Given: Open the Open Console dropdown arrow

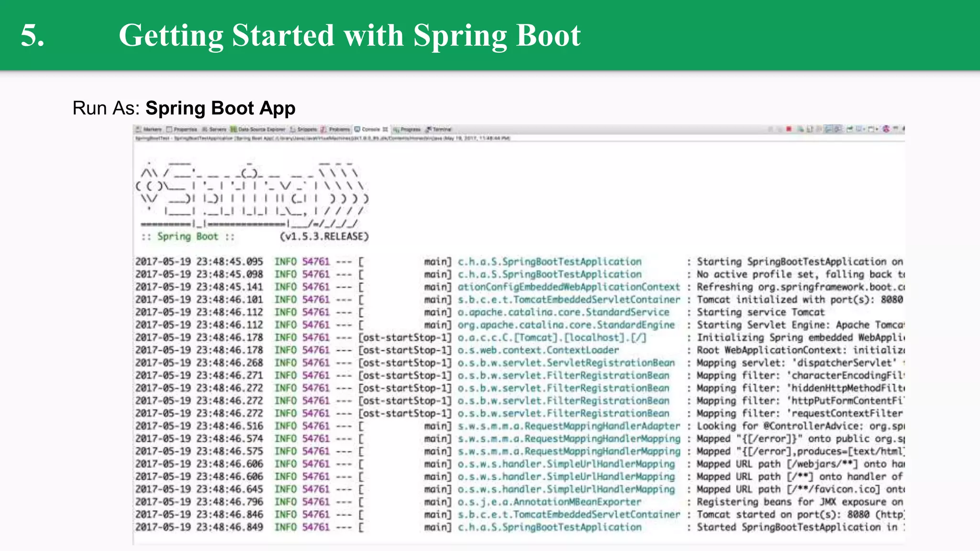Looking at the screenshot, I should (877, 129).
